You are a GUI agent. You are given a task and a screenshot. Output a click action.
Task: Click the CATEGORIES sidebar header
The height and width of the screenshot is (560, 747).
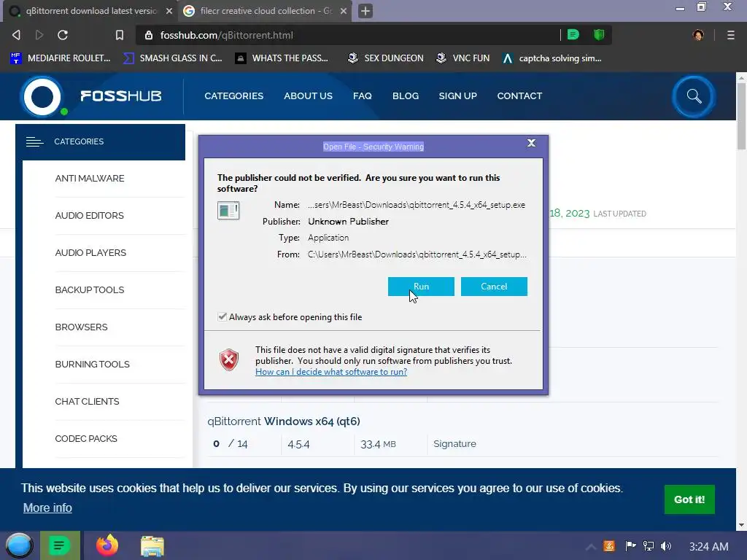101,142
